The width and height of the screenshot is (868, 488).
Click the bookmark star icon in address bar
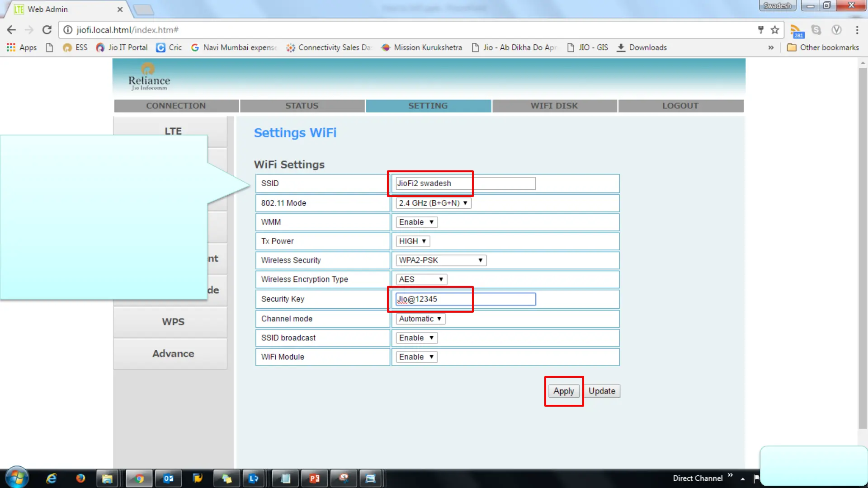775,30
